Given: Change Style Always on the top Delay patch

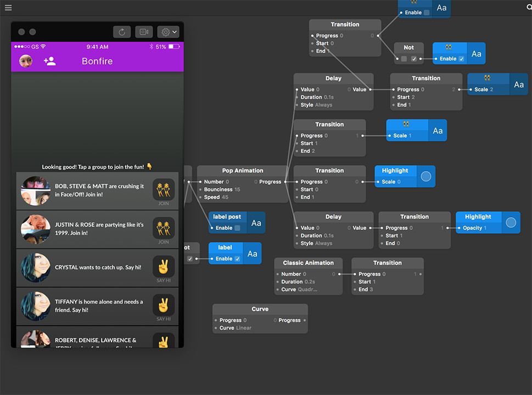Looking at the screenshot, I should (x=323, y=105).
